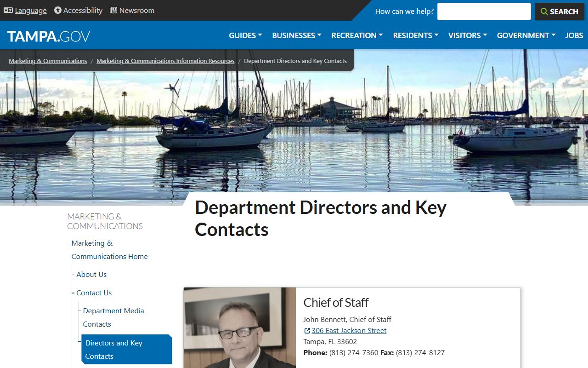Click Department Directors and Key Contacts breadcrumb text

[295, 61]
